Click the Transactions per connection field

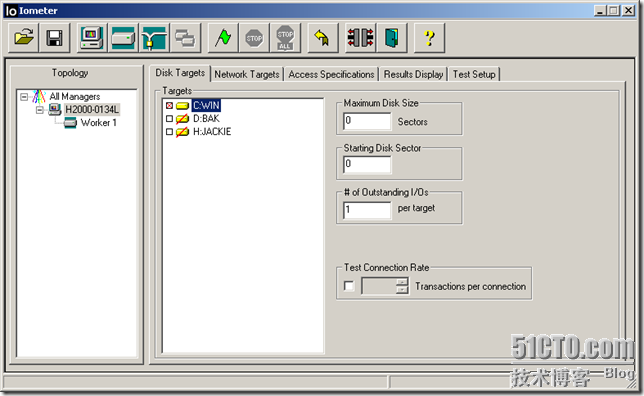(379, 285)
